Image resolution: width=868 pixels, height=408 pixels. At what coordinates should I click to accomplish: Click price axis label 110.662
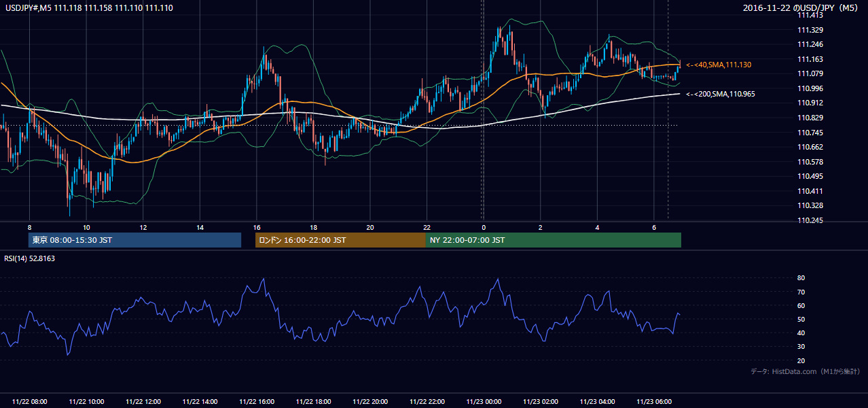click(810, 147)
